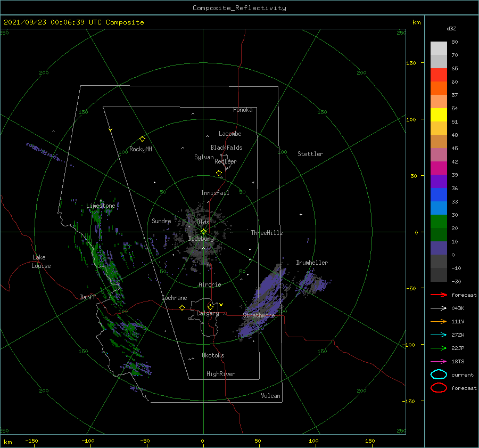The width and height of the screenshot is (479, 448).
Task: Click the yellow radar-center diamond near Olds
Action: coord(203,232)
